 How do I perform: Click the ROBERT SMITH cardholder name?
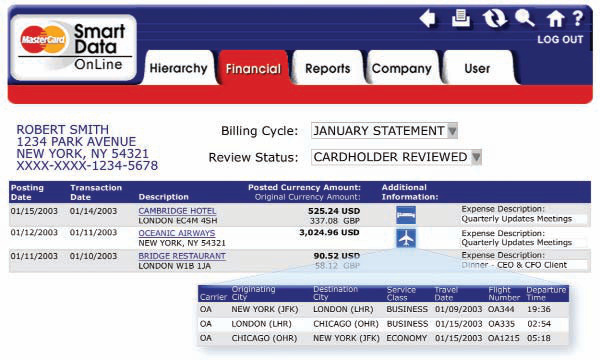[63, 130]
